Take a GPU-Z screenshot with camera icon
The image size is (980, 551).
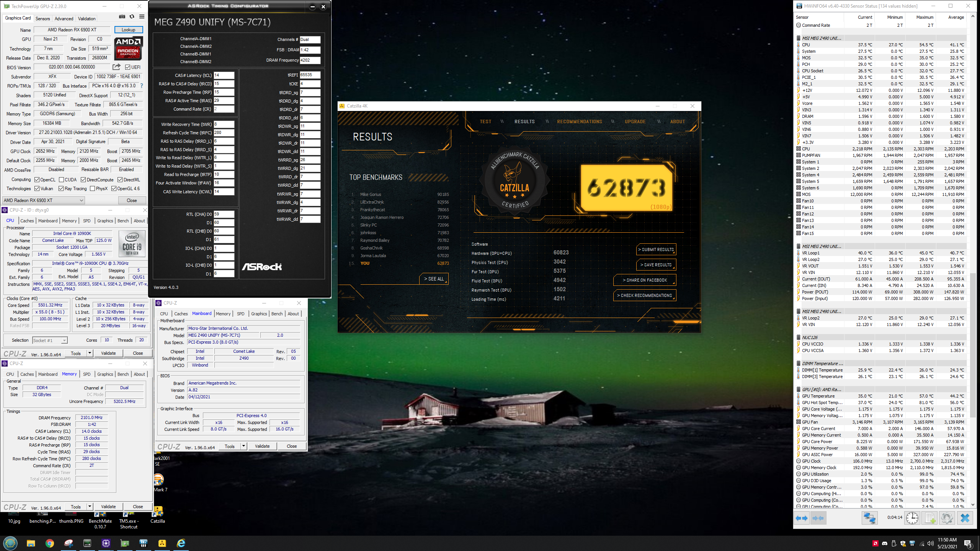[x=122, y=17]
